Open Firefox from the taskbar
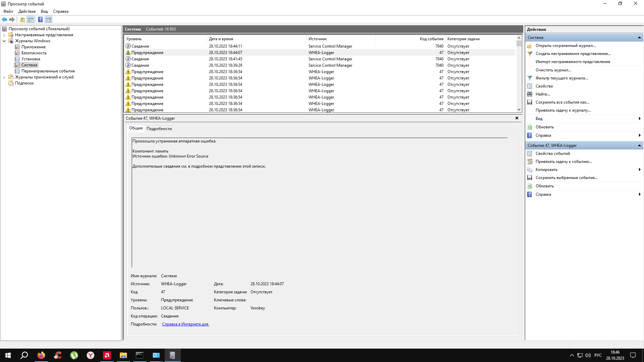644x362 pixels. 41,355
